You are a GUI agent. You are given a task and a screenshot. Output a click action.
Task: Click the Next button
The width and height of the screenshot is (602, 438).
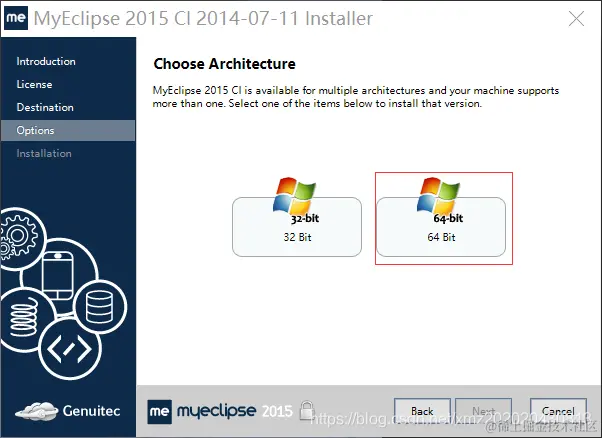(x=483, y=411)
